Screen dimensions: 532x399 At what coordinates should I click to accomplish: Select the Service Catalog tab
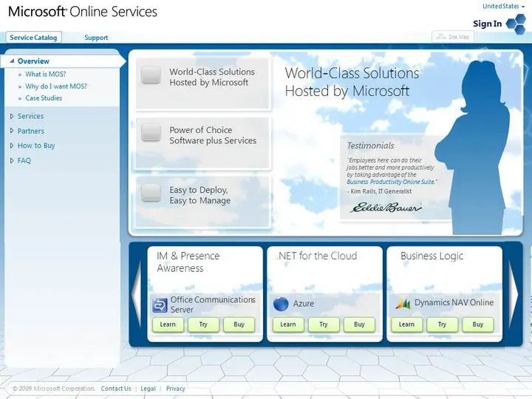click(x=33, y=38)
